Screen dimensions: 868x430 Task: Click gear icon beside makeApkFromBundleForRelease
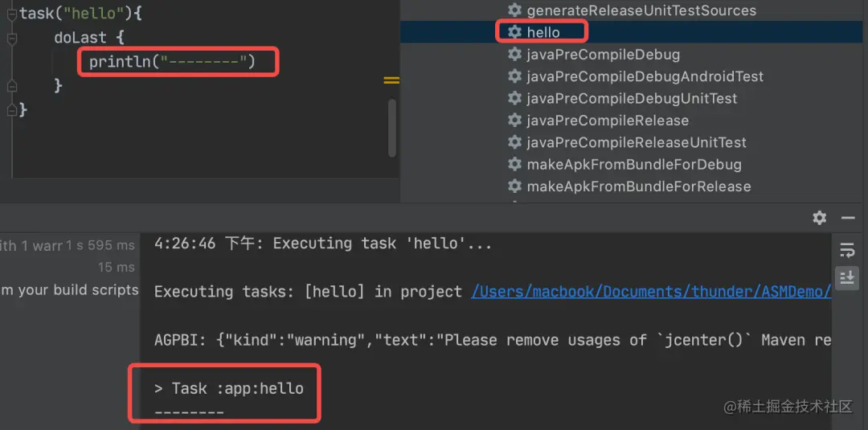pos(515,186)
